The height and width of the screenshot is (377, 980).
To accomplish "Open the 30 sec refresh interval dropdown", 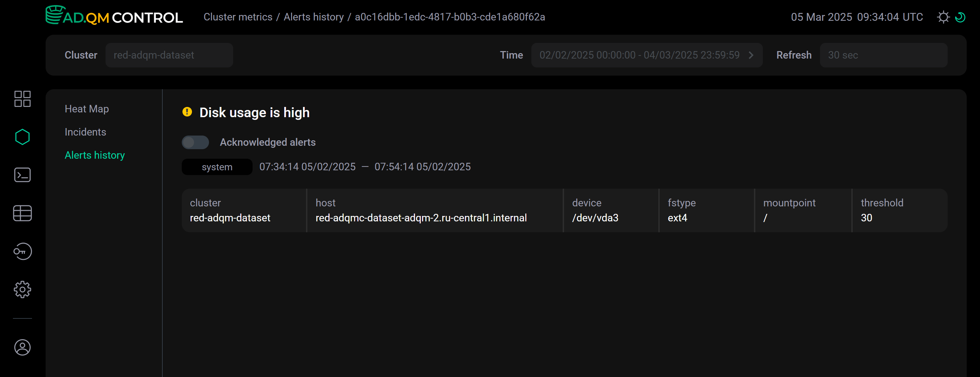I will point(883,55).
